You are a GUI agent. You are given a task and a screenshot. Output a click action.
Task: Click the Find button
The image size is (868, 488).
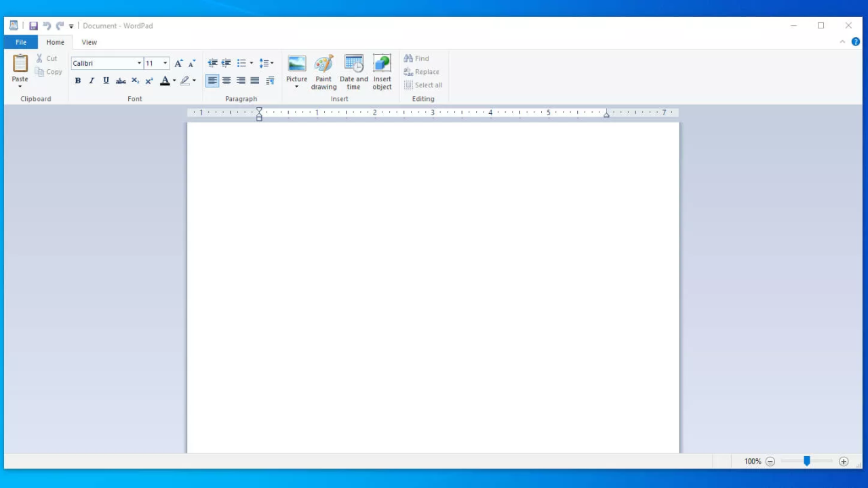(x=416, y=58)
